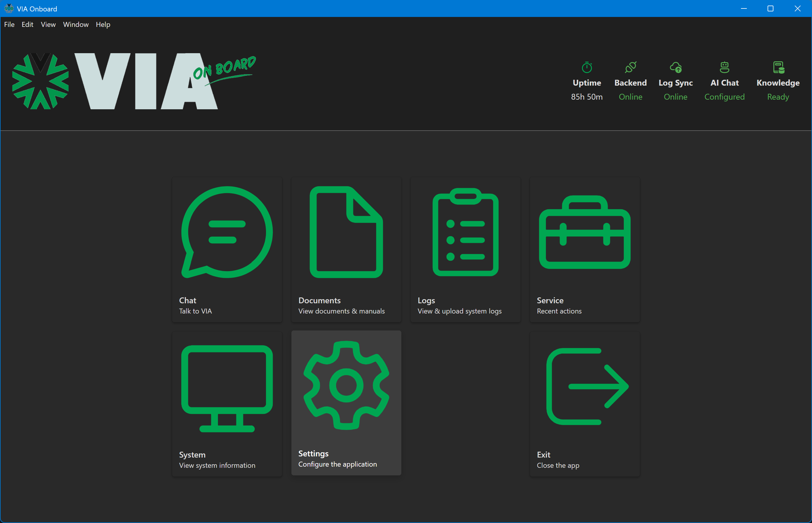The height and width of the screenshot is (523, 812).
Task: Open the Logs clipboard icon
Action: (465, 232)
